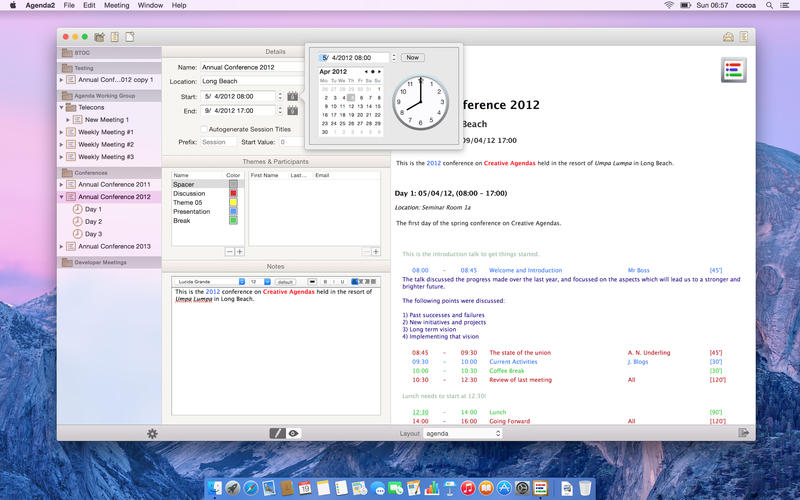This screenshot has height=500, width=800.
Task: Enable Autogenerate Session Titles checkbox
Action: tap(205, 129)
